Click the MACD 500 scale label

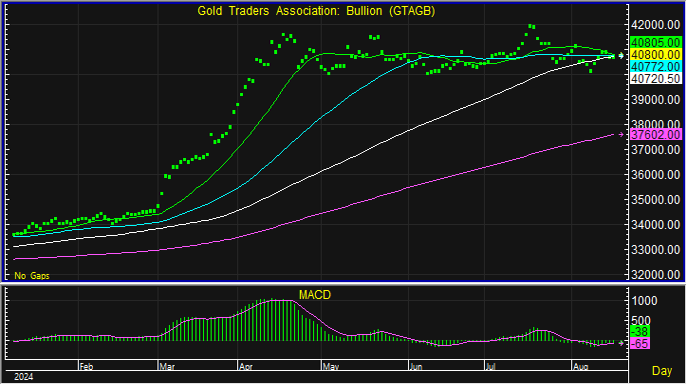pyautogui.click(x=642, y=321)
